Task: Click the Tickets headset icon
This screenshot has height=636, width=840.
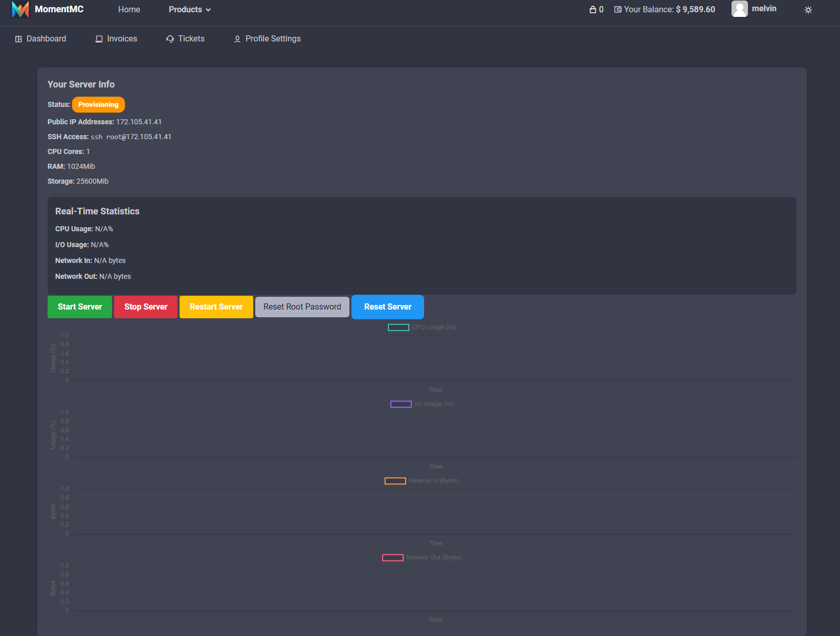Action: click(170, 39)
